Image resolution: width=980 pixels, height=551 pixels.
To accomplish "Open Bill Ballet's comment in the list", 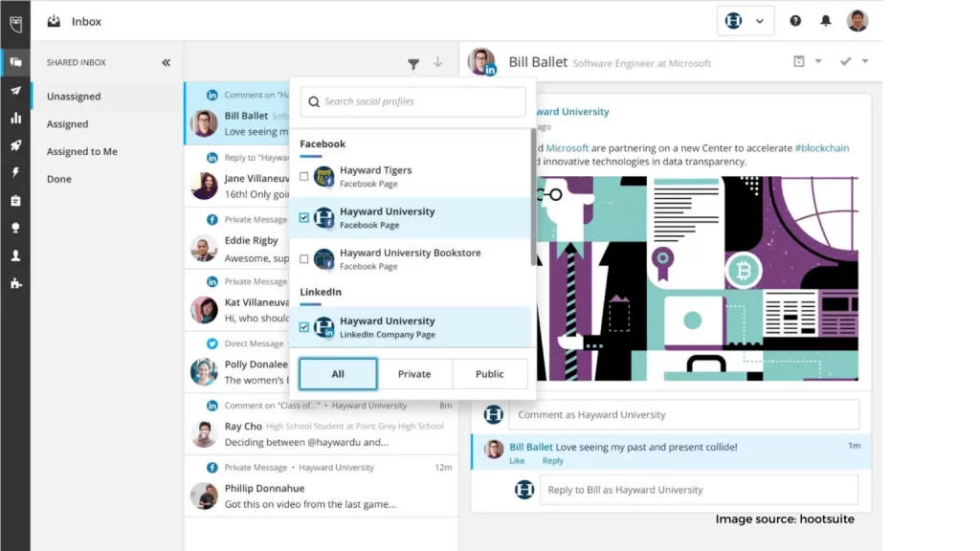I will pyautogui.click(x=237, y=114).
